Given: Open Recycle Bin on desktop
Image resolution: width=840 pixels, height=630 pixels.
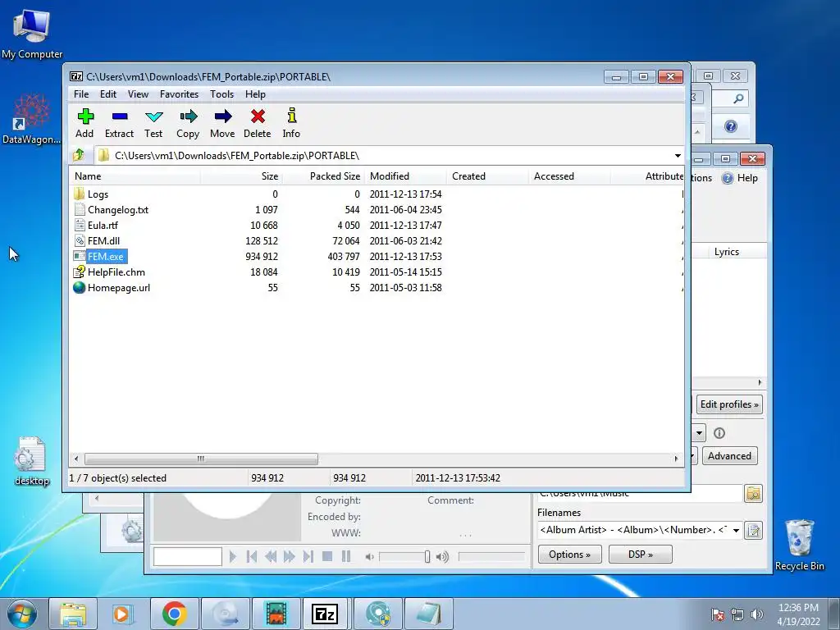Looking at the screenshot, I should tap(799, 545).
